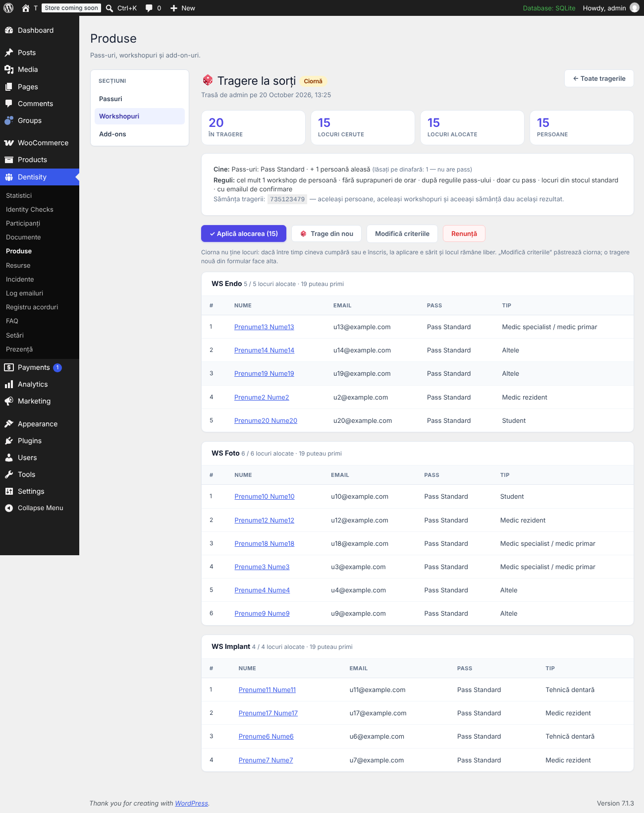Open the Comments icon in the sidebar

[9, 104]
